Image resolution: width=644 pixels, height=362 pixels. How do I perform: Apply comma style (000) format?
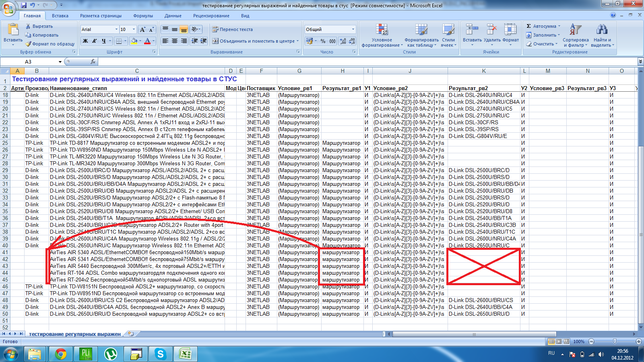(x=332, y=41)
